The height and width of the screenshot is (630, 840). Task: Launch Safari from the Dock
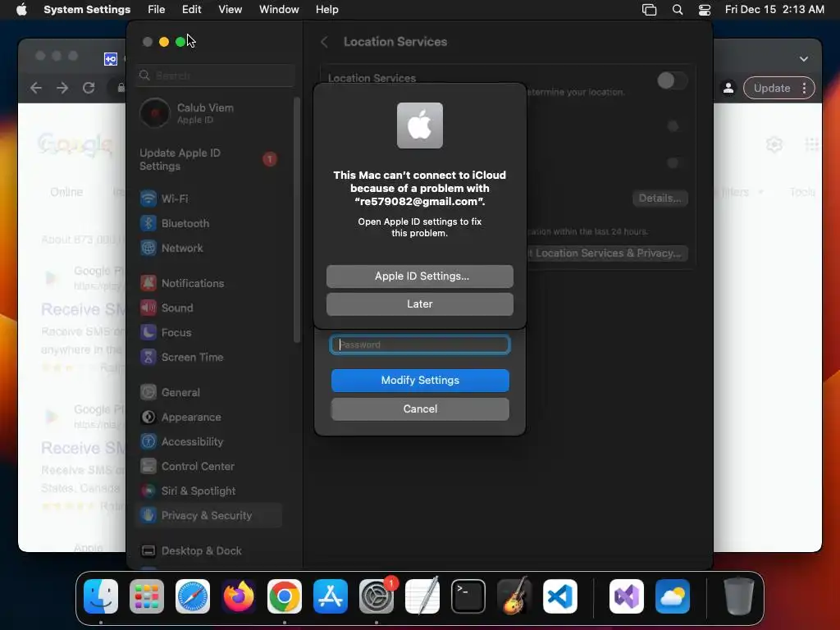coord(193,596)
